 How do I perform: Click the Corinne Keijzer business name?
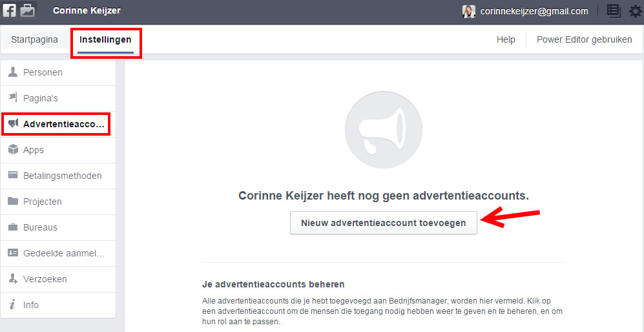click(87, 11)
